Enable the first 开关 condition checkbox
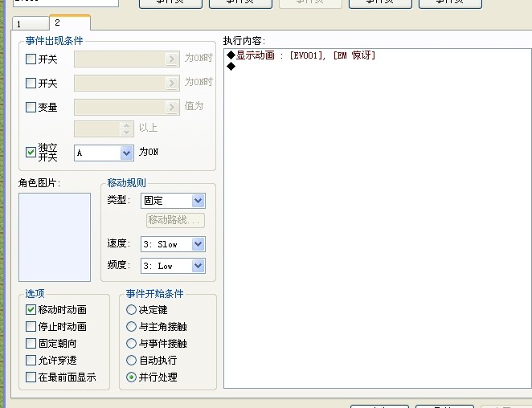Viewport: 532px width, 408px height. click(31, 59)
